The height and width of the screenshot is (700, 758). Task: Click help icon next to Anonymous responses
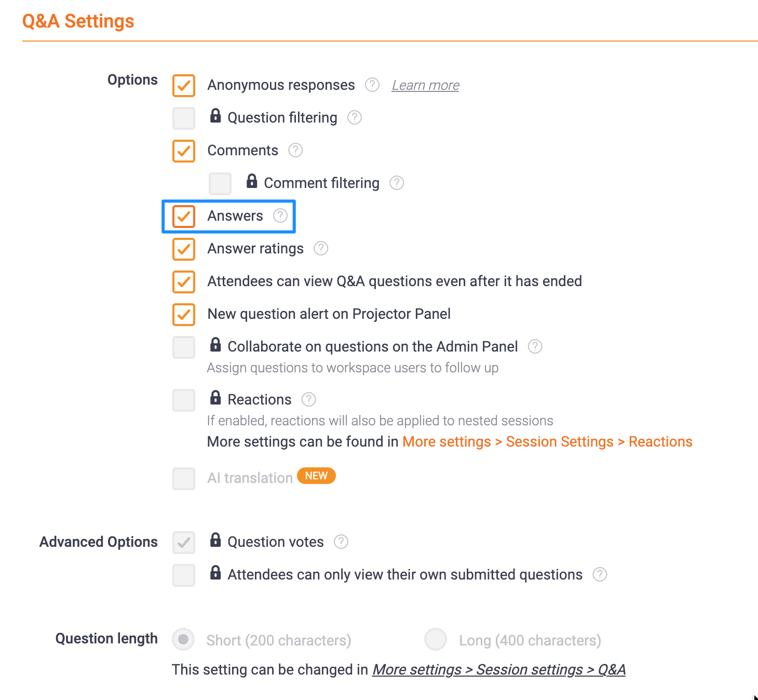pos(372,85)
